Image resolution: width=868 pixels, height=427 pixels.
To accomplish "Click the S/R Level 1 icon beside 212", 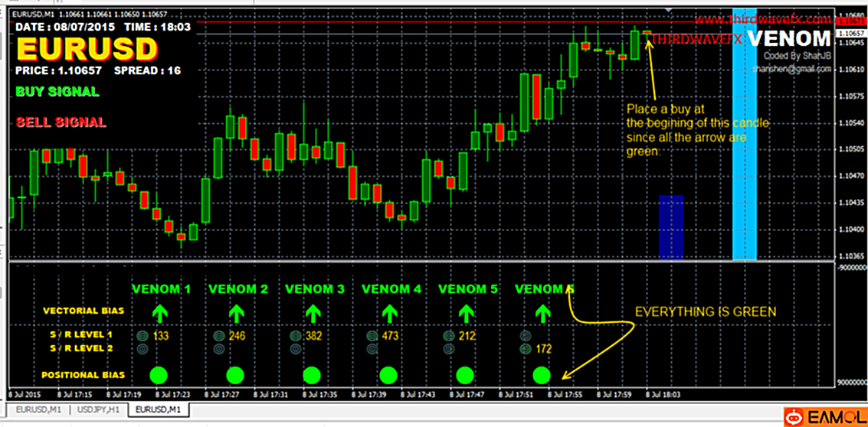I will [x=448, y=335].
